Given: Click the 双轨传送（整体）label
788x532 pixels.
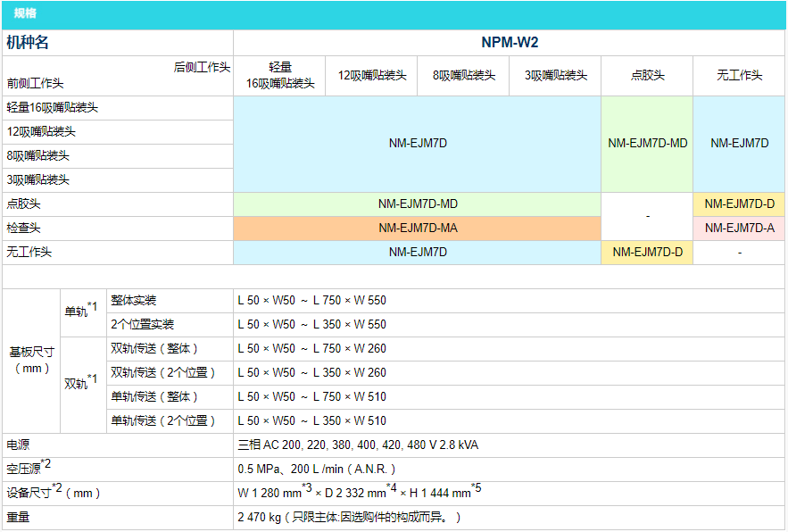Looking at the screenshot, I should [x=154, y=348].
